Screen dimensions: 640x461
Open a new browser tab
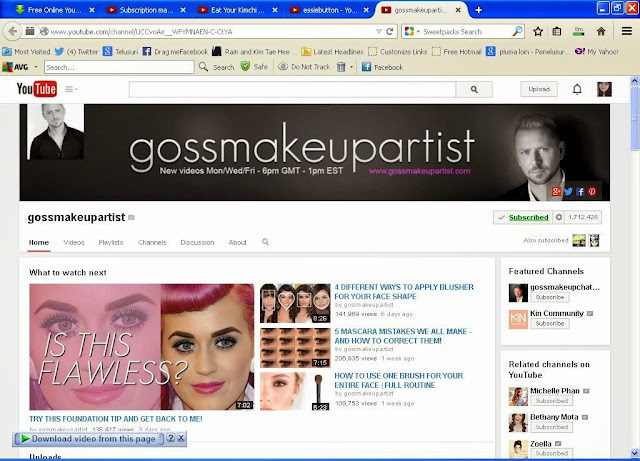pos(479,10)
